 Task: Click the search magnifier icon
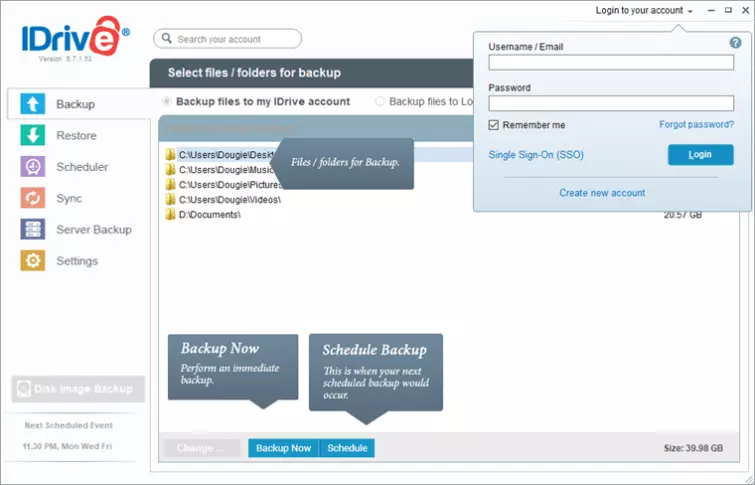167,39
